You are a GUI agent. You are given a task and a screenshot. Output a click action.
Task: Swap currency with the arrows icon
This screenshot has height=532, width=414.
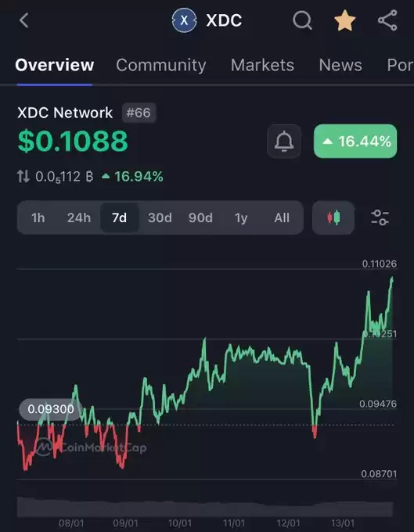(x=23, y=177)
